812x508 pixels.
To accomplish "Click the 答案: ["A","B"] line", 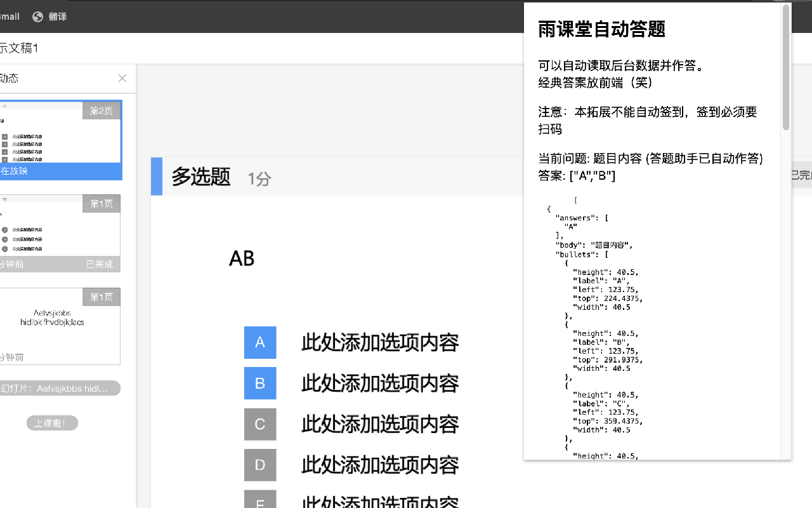I will pyautogui.click(x=577, y=175).
